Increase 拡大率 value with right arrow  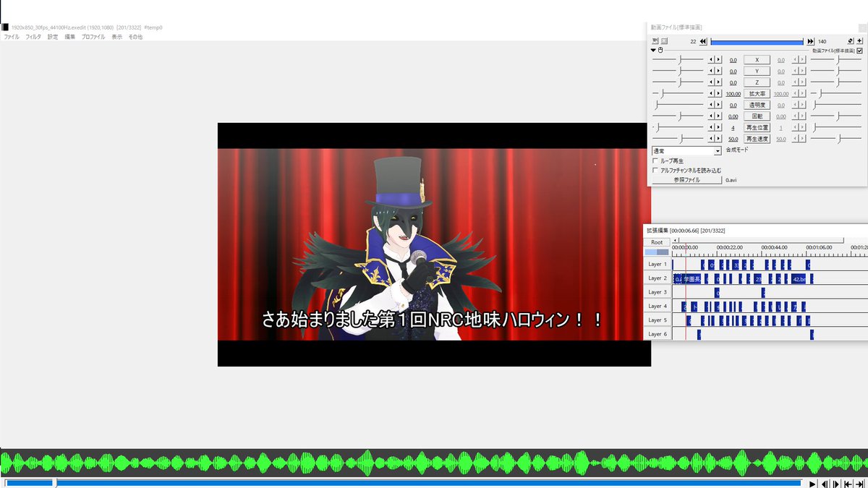(718, 94)
